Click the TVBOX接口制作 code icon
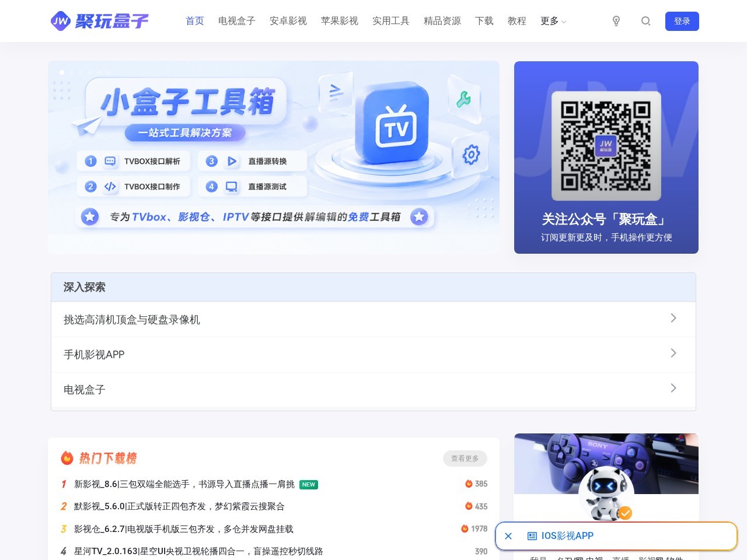747x560 pixels. (110, 187)
